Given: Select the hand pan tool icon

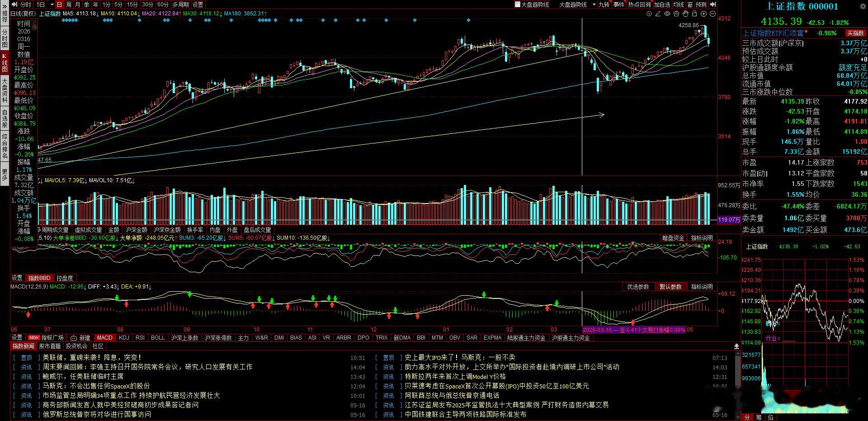Looking at the screenshot, I should [685, 14].
